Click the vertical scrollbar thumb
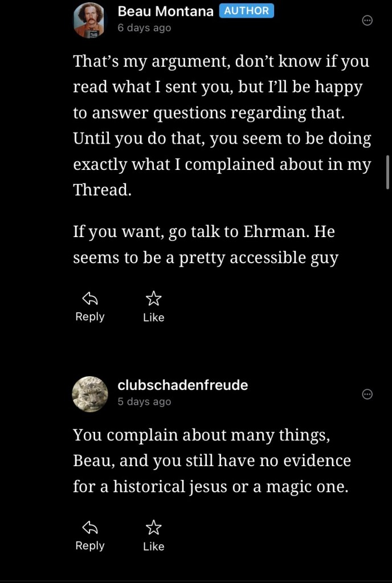Screen dimensions: 392x583 [x=388, y=171]
